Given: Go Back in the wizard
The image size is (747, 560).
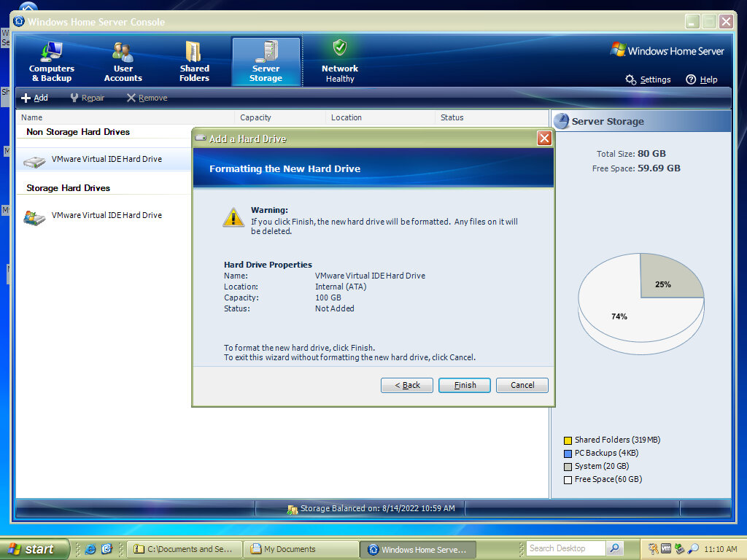Looking at the screenshot, I should [406, 385].
